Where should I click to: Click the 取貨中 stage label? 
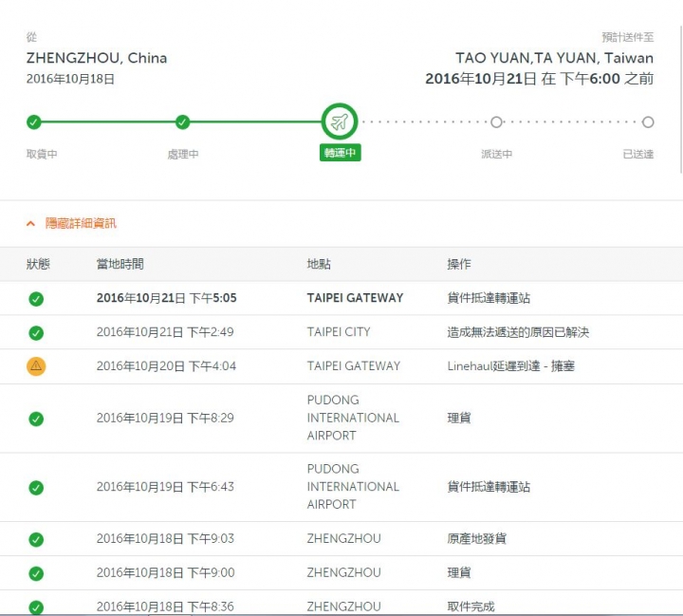42,154
